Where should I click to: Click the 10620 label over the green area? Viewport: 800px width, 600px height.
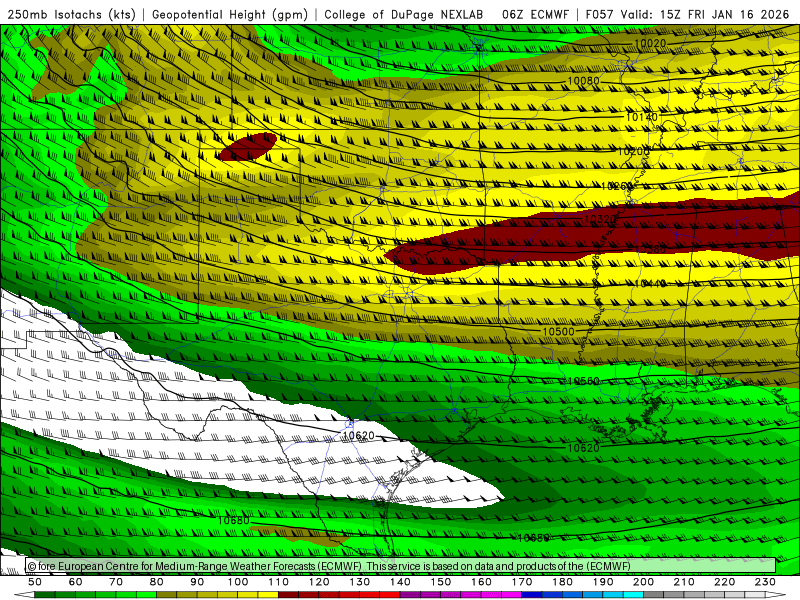tap(583, 448)
